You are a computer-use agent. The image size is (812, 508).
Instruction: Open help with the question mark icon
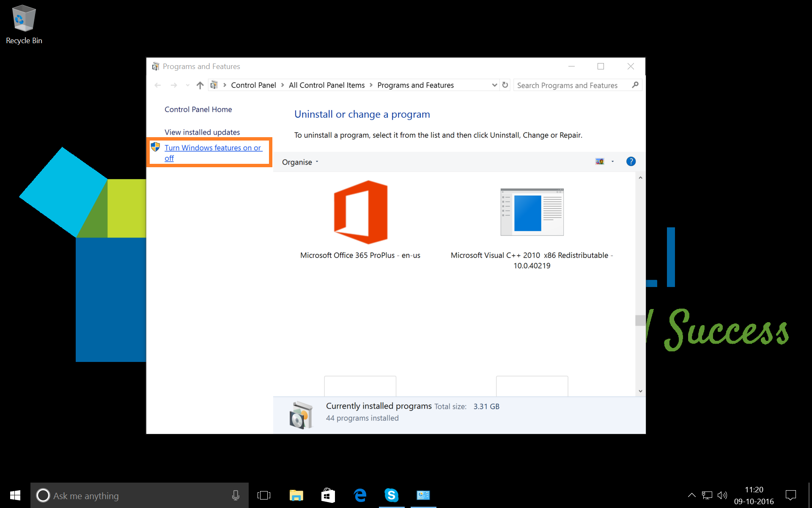pyautogui.click(x=631, y=161)
